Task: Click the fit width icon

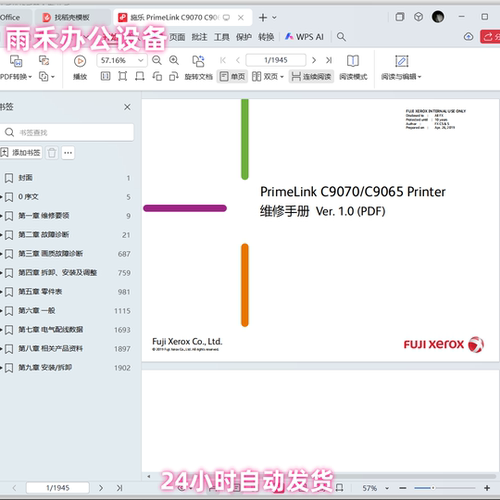Action: tap(140, 77)
